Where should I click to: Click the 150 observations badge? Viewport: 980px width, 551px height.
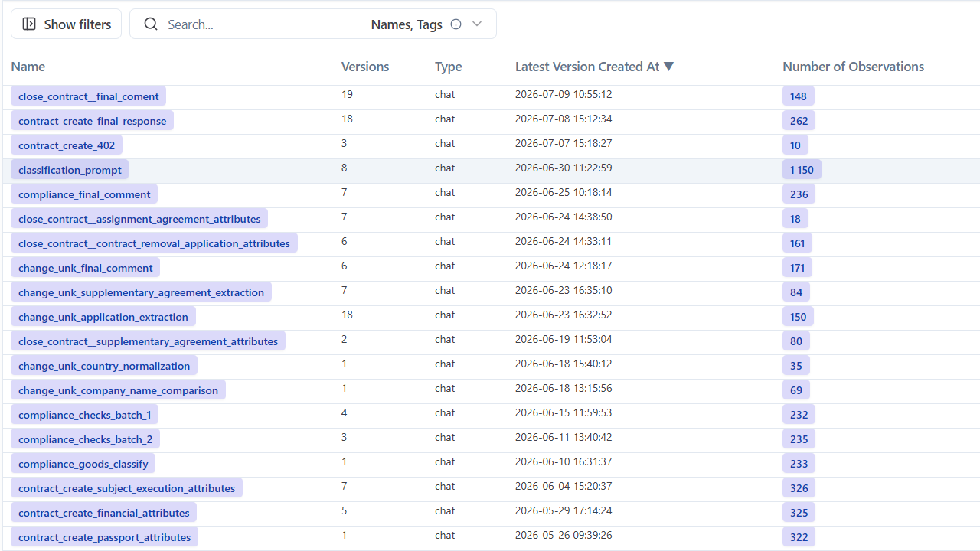(799, 317)
